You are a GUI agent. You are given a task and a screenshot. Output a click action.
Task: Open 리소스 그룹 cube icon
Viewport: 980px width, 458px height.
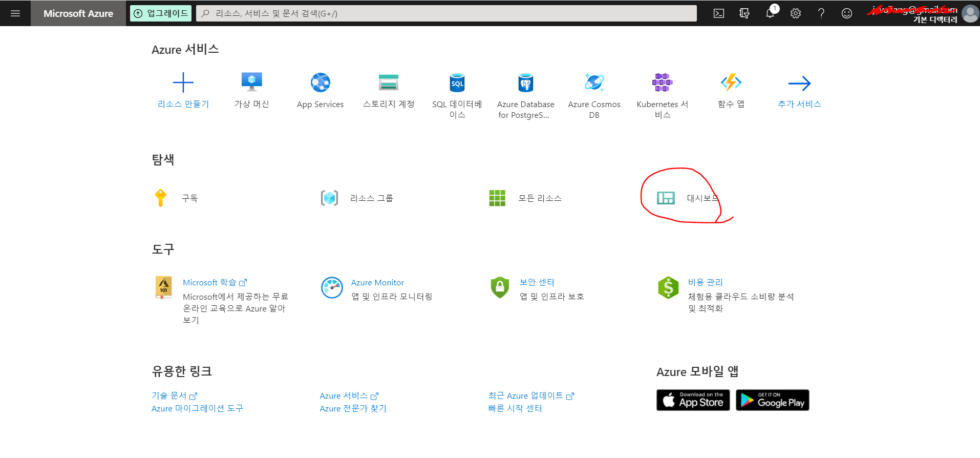click(x=329, y=198)
